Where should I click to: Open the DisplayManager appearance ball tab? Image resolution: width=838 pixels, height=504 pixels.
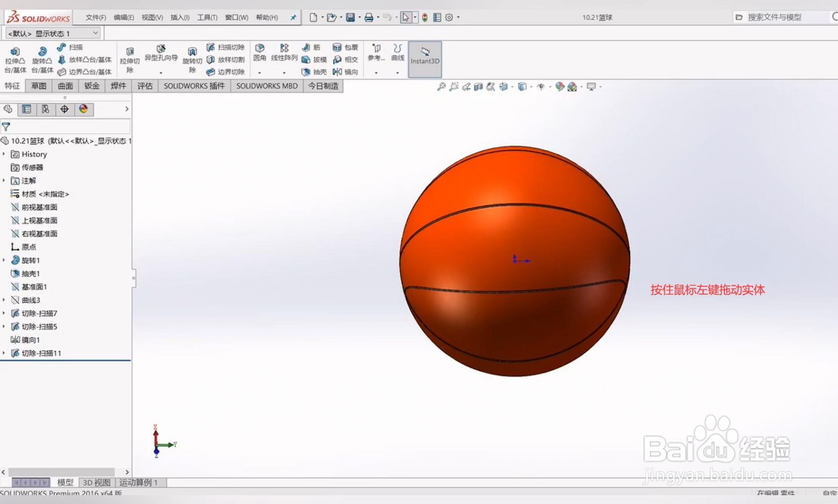[x=83, y=109]
